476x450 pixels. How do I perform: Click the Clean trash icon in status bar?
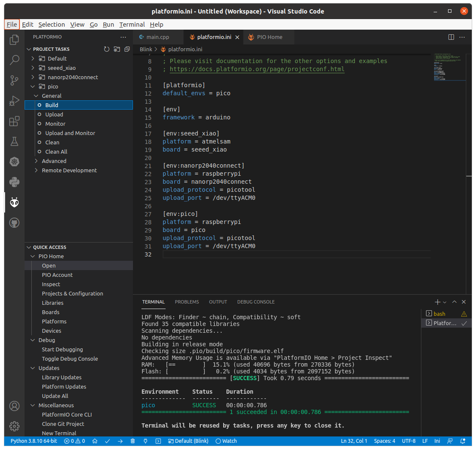[133, 441]
